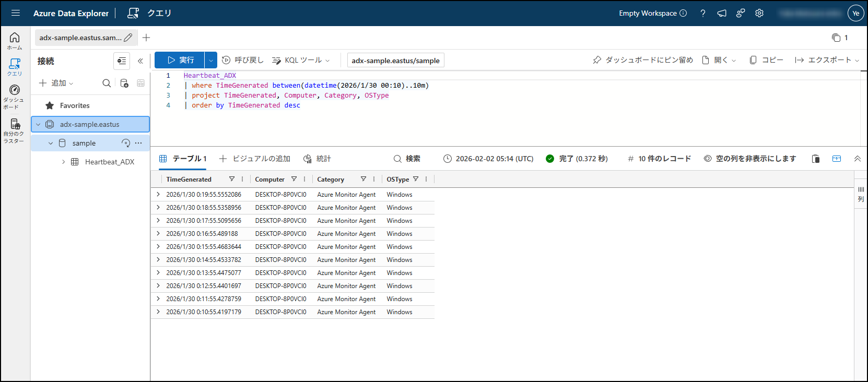Sort by the TimeGenerated column header
The height and width of the screenshot is (382, 868).
click(189, 179)
